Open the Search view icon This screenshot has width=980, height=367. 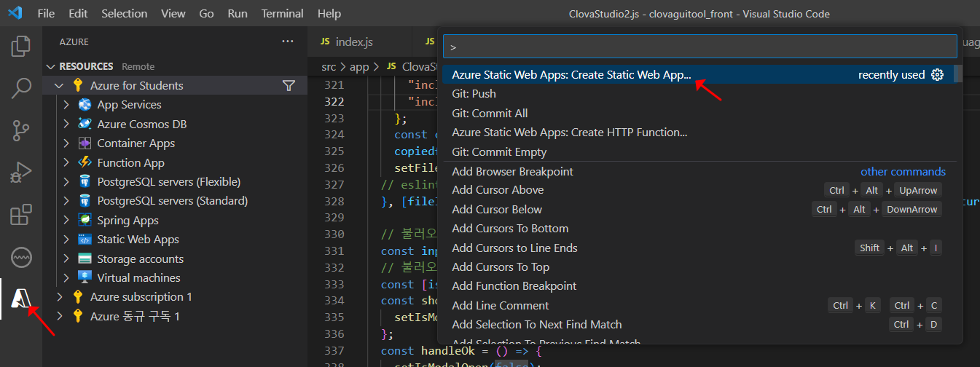pos(20,89)
